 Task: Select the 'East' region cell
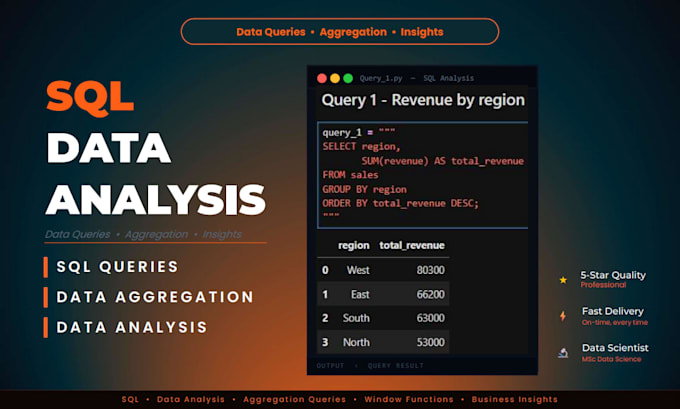[360, 294]
